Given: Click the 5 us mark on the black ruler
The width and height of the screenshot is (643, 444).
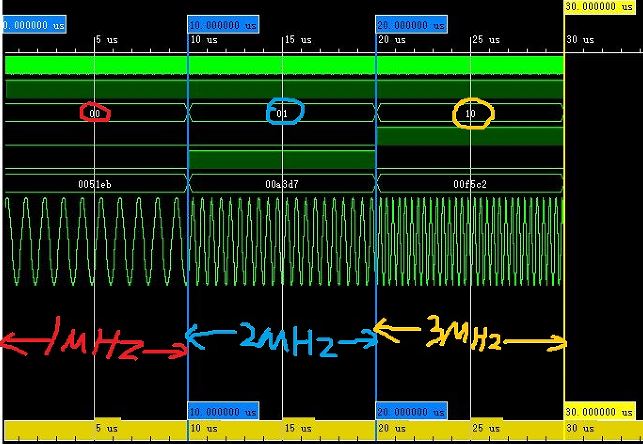Looking at the screenshot, I should 107,40.
